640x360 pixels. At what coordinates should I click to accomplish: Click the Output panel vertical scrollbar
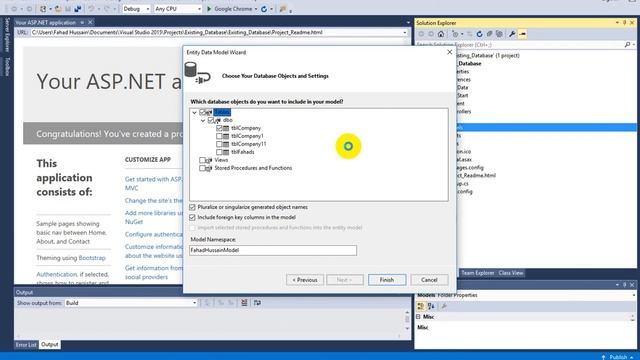407,321
